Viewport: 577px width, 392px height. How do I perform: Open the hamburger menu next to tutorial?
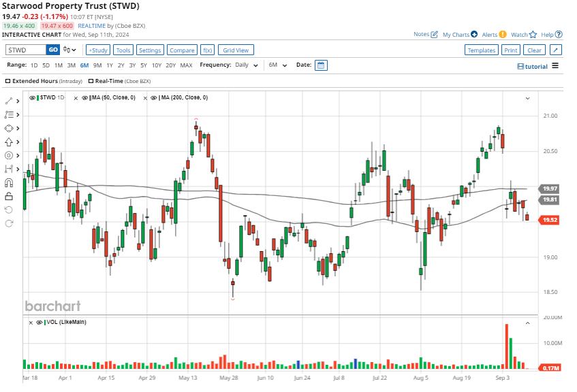tap(555, 66)
